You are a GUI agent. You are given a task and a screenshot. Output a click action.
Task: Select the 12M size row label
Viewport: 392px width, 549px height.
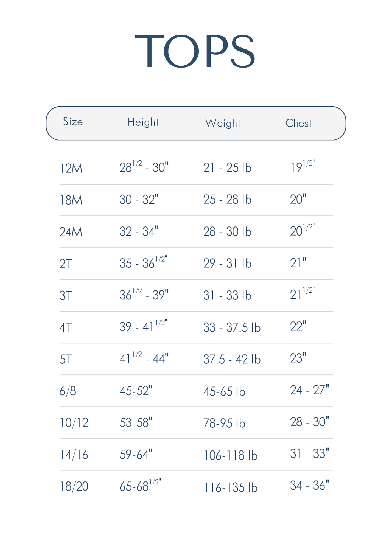(x=71, y=168)
